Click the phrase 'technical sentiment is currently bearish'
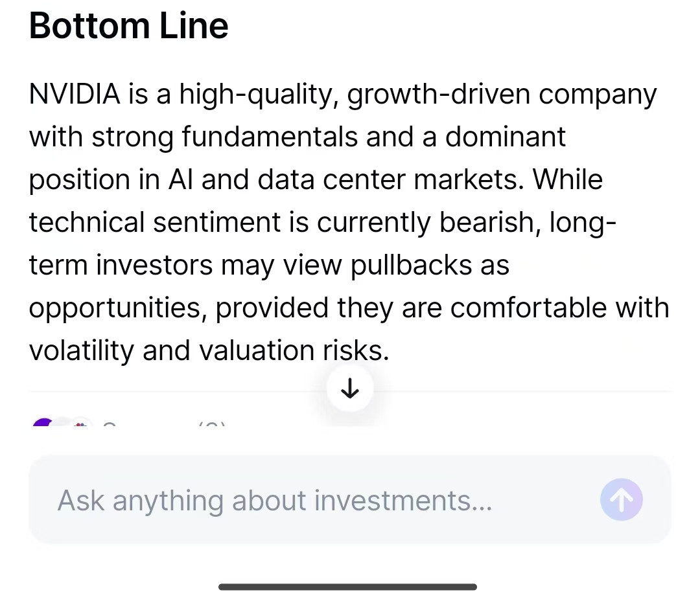Image resolution: width=700 pixels, height=601 pixels. pos(282,222)
